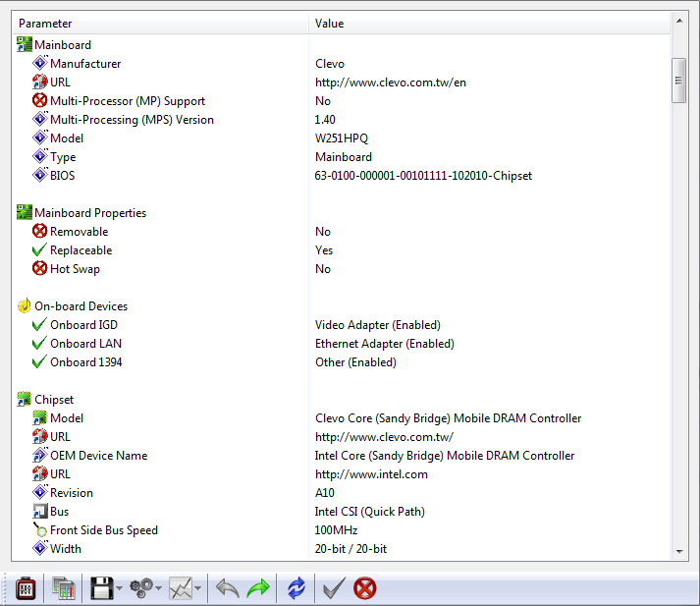
Task: Click the green check beside Onboard 1394
Action: (39, 361)
